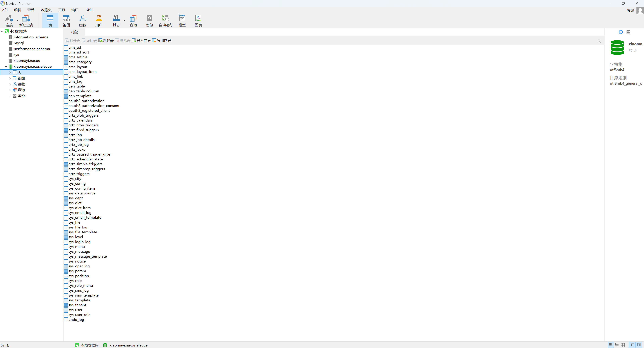Toggle the right information pane icon
644x348 pixels.
click(639, 345)
